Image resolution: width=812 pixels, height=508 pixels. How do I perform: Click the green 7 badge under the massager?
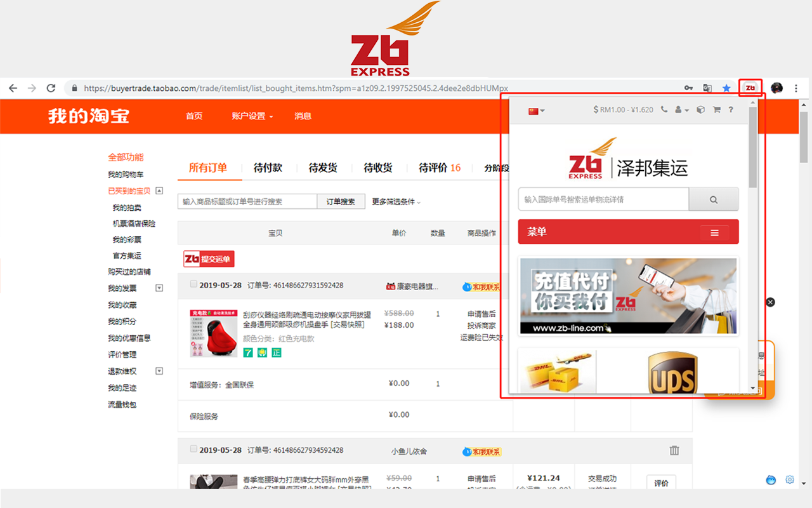(x=247, y=352)
